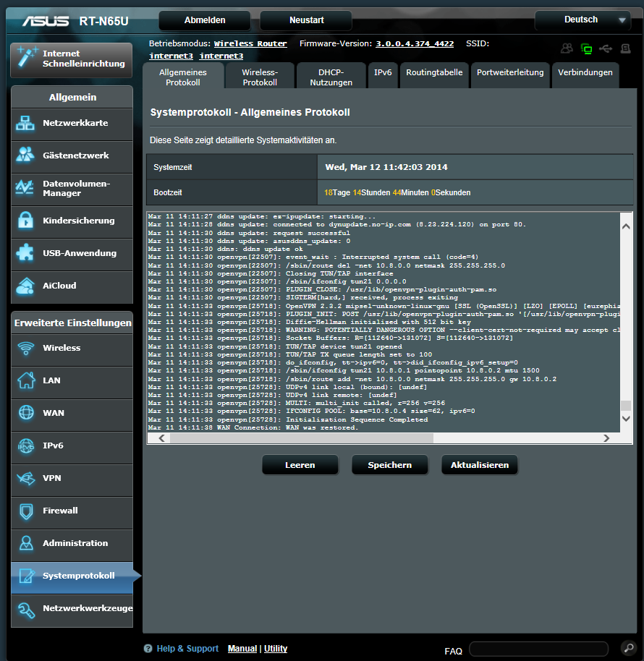Click the FAQ search magnifier icon
644x661 pixels.
tap(627, 648)
